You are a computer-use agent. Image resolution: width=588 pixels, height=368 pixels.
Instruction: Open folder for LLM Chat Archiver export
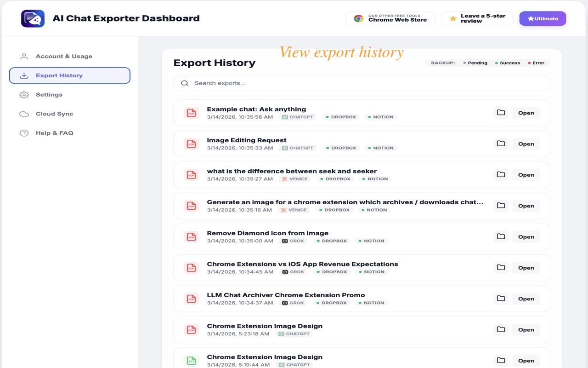coord(501,299)
